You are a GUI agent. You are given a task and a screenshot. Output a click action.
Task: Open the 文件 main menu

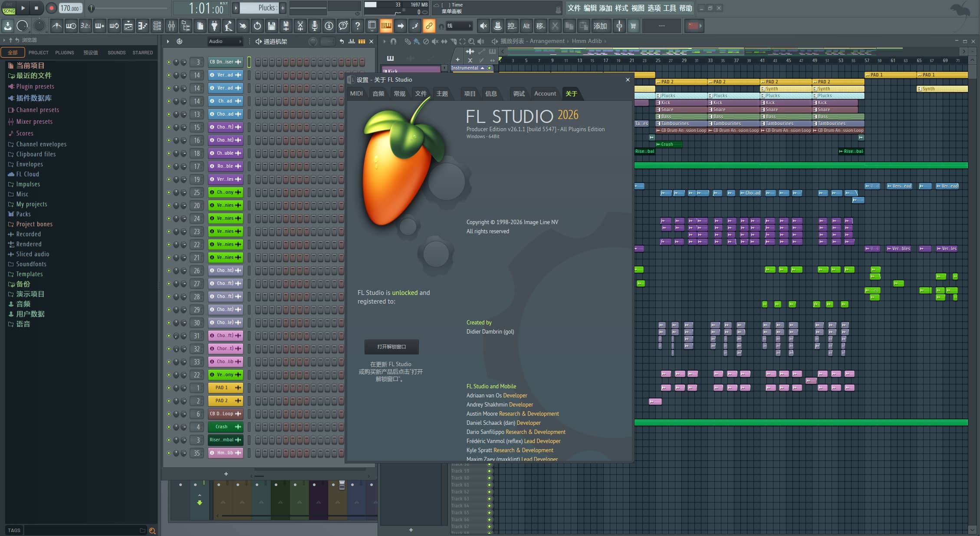574,8
